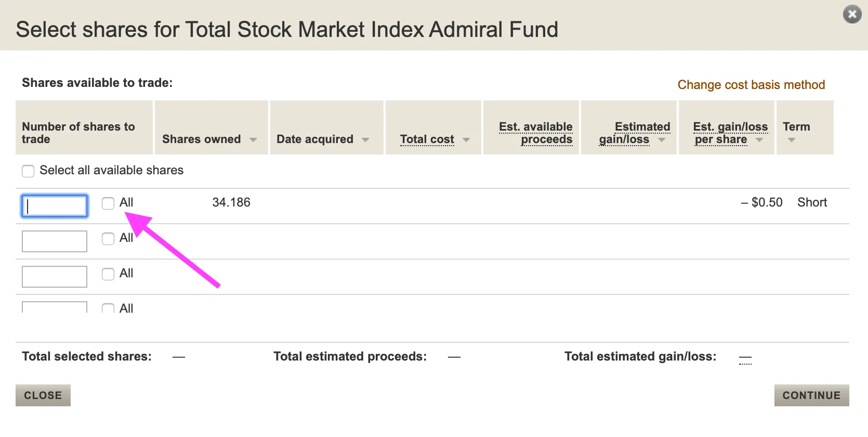The height and width of the screenshot is (437, 868).
Task: Check the 'All' box on the second lot row
Action: [x=108, y=239]
